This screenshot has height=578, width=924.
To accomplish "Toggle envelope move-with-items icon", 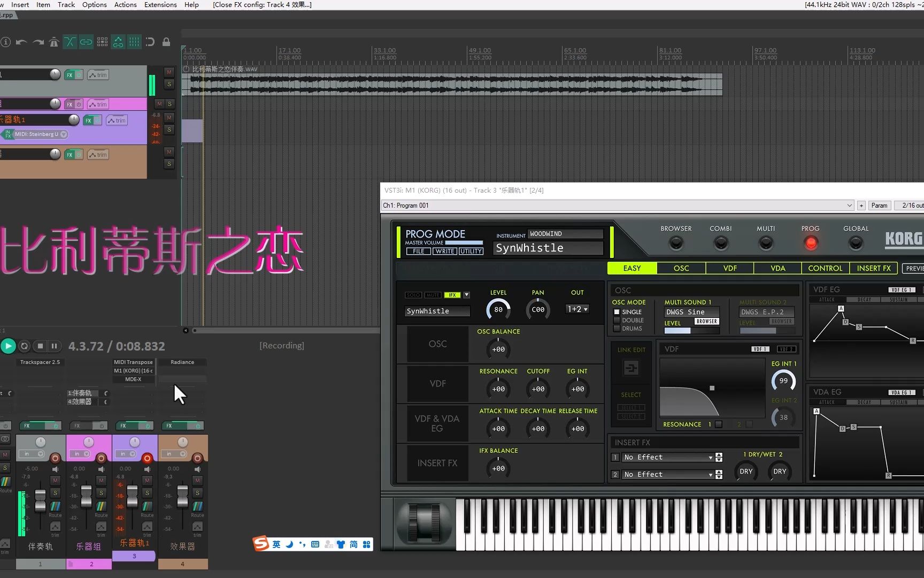I will [118, 42].
